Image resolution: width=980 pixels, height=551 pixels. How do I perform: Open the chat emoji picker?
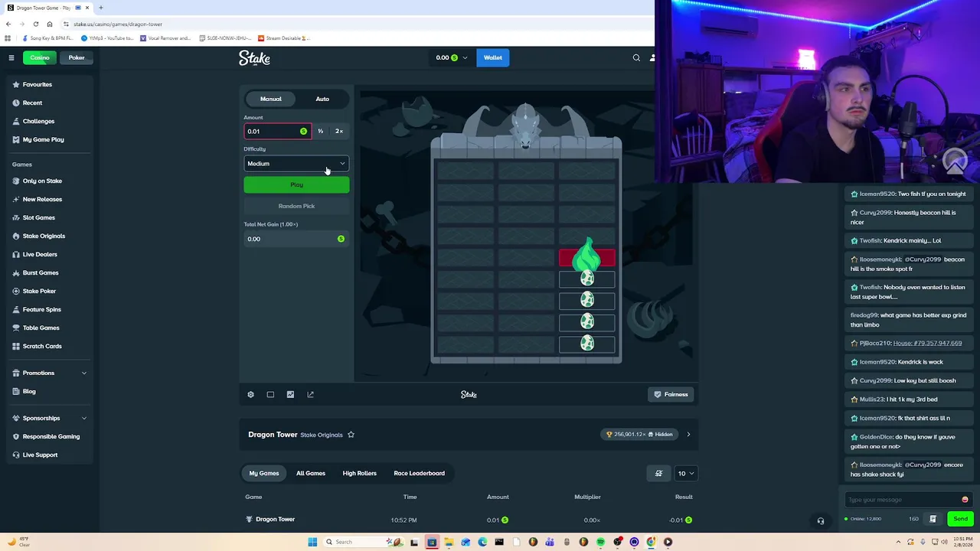tap(965, 500)
